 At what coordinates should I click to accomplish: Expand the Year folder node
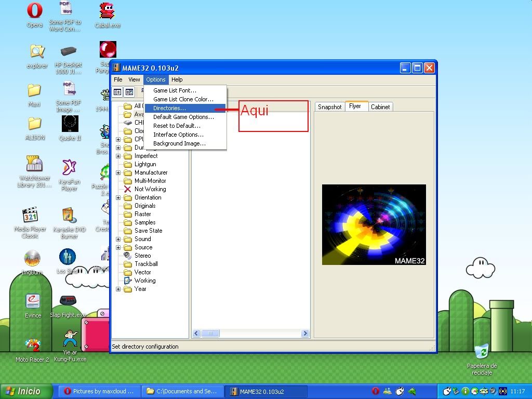pyautogui.click(x=118, y=289)
